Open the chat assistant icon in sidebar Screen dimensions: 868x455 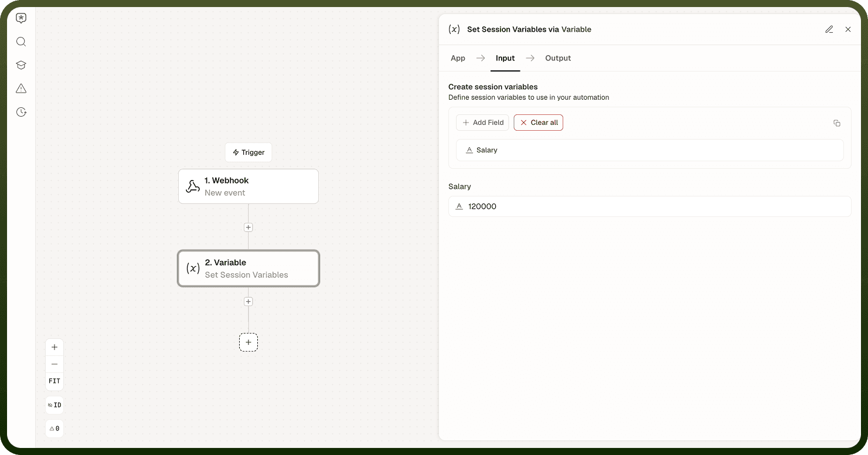point(21,18)
